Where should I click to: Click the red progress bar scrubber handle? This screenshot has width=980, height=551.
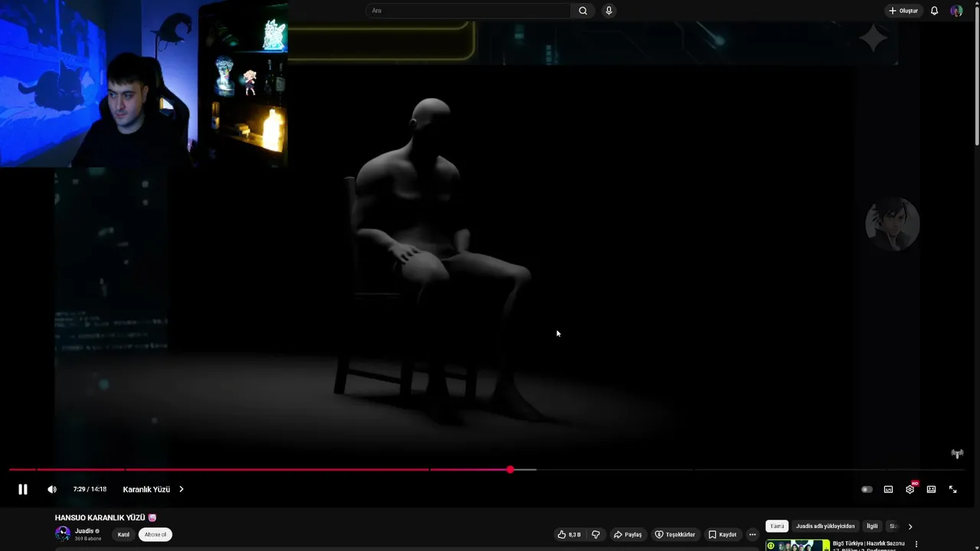point(510,469)
